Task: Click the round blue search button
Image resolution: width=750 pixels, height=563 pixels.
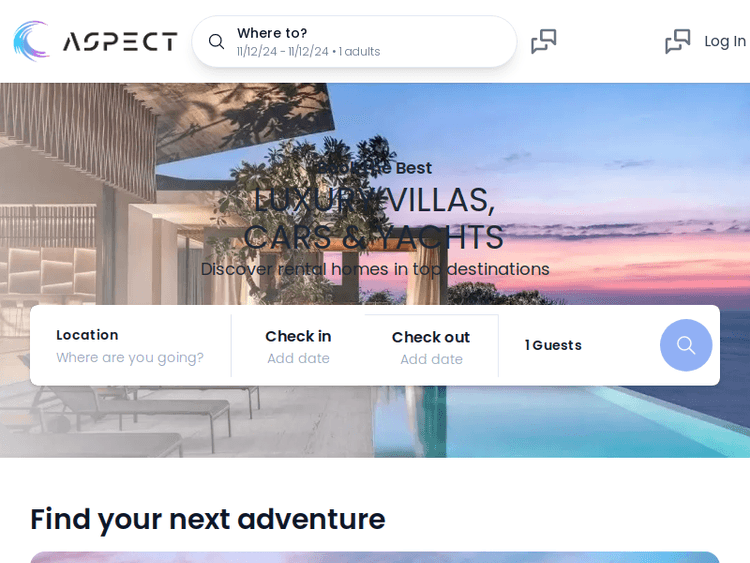Action: coord(686,345)
